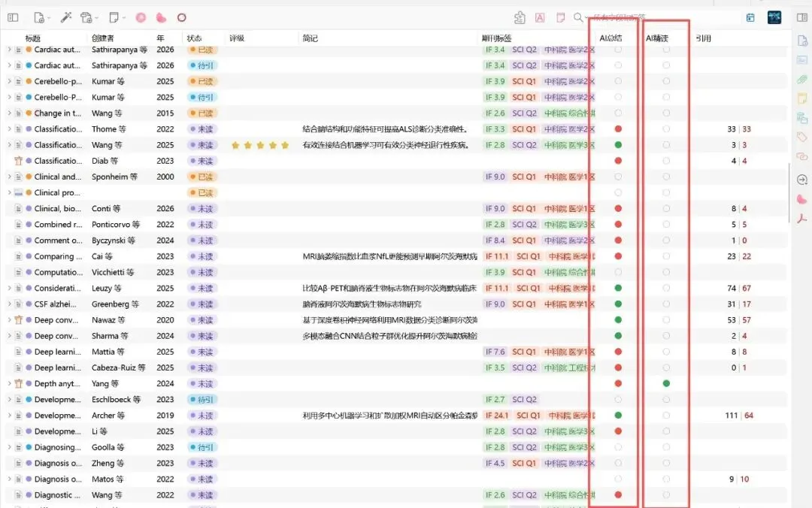Click the new item icon
The height and width of the screenshot is (508, 812).
[x=39, y=17]
